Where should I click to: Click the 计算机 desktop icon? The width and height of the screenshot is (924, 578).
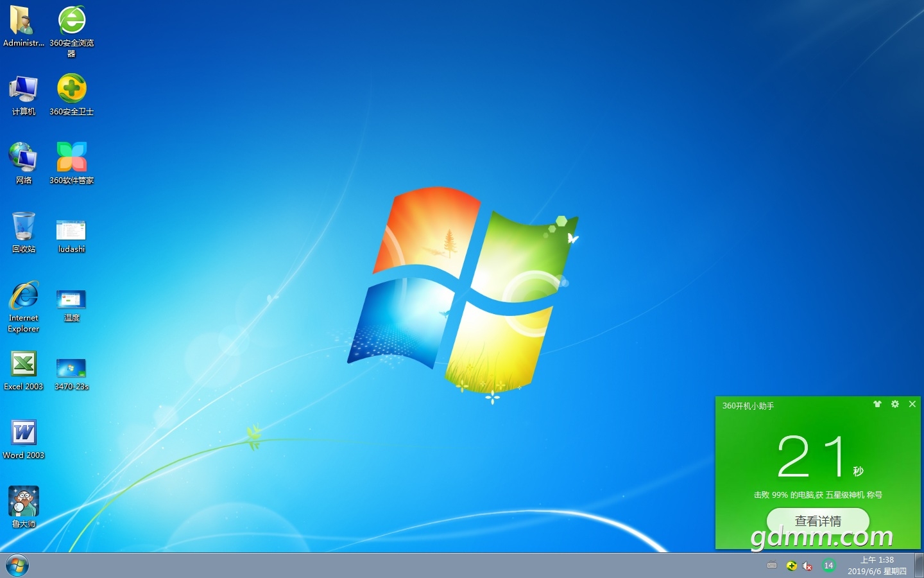(24, 89)
